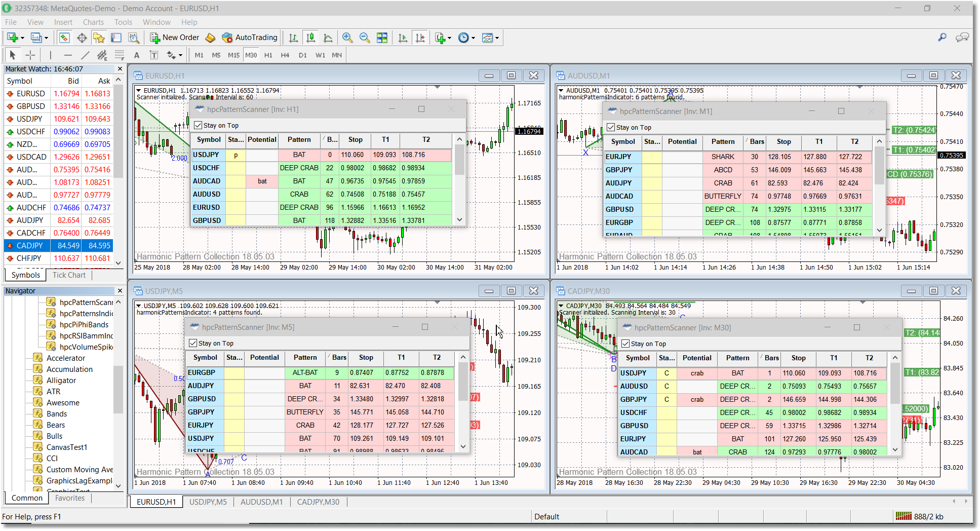980x531 pixels.
Task: Select the Trendline drawing tool
Action: (85, 55)
